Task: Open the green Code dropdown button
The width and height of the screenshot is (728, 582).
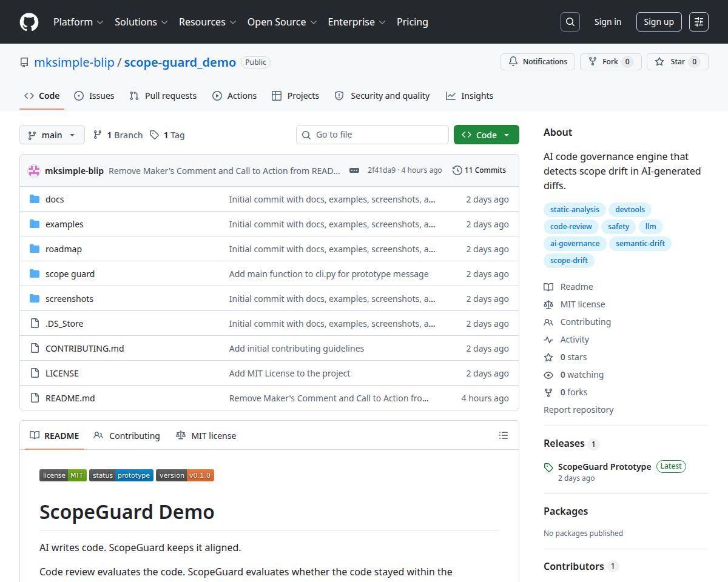Action: [487, 135]
